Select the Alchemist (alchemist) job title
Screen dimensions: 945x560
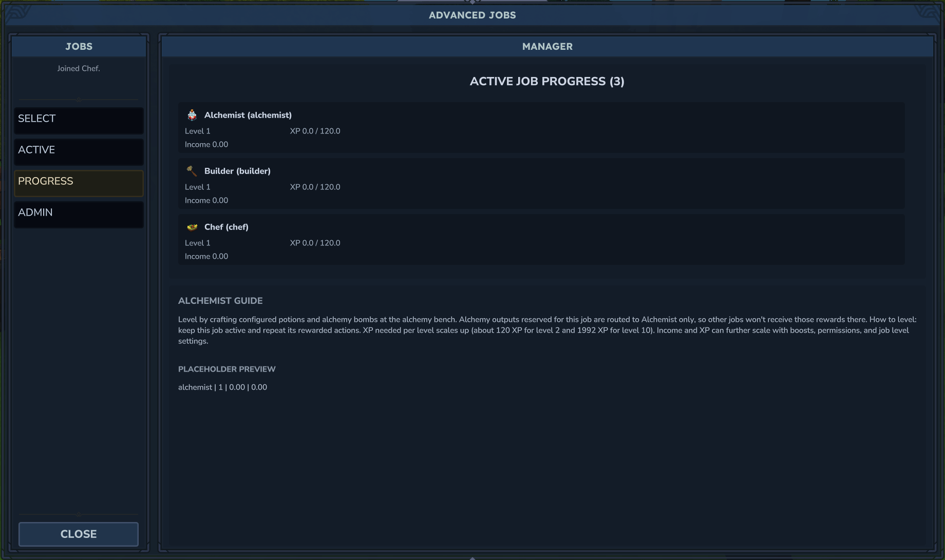[248, 115]
